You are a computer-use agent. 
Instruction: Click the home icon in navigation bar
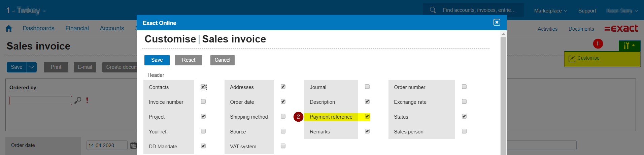pos(9,29)
